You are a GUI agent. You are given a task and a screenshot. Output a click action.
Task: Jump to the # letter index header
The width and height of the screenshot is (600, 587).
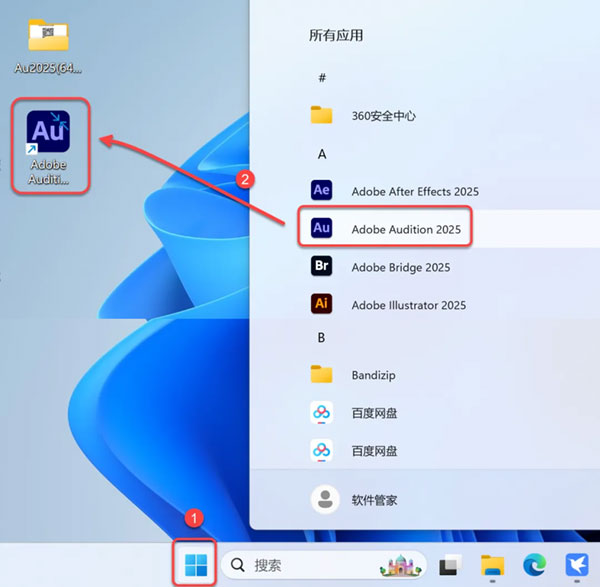(322, 78)
